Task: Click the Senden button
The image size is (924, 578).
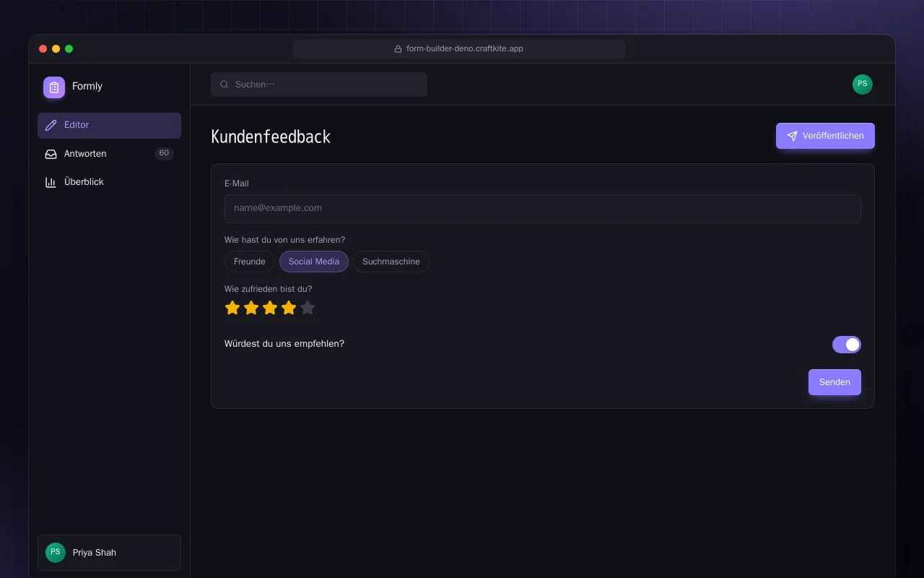Action: [x=834, y=382]
